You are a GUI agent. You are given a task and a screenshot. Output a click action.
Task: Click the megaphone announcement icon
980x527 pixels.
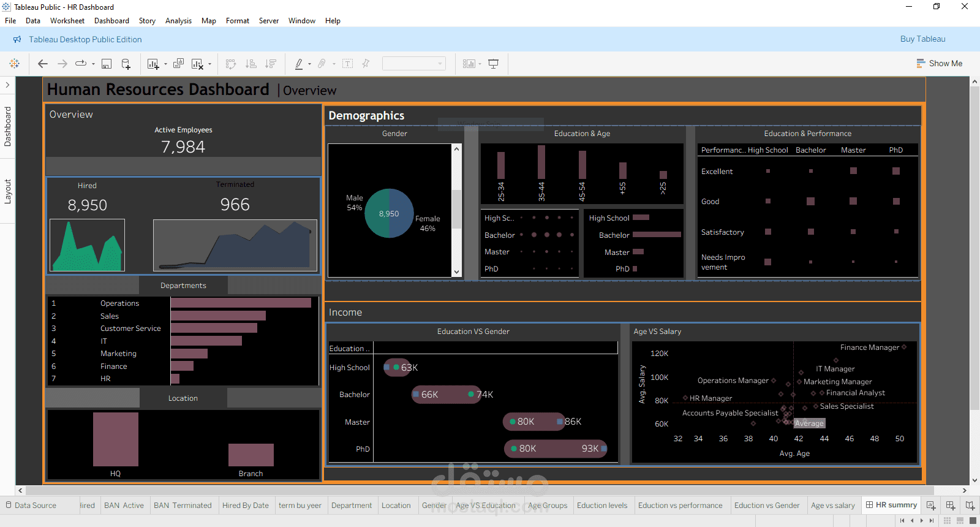coord(17,39)
